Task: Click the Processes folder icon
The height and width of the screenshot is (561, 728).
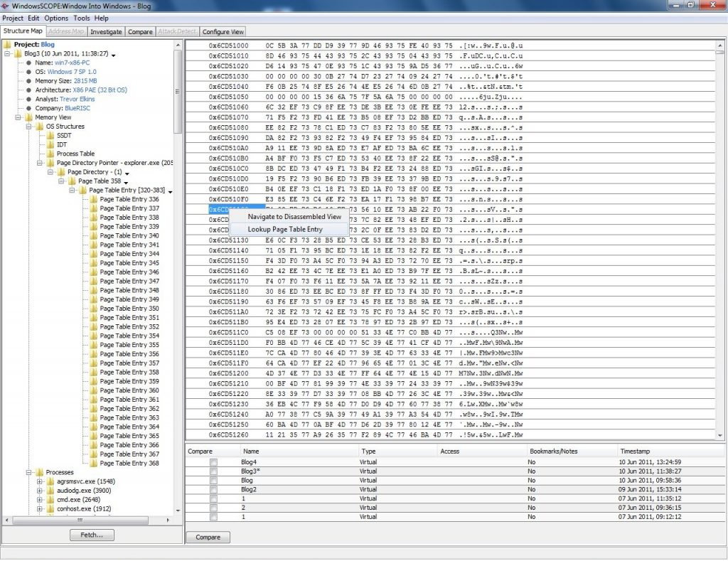Action: [40, 472]
